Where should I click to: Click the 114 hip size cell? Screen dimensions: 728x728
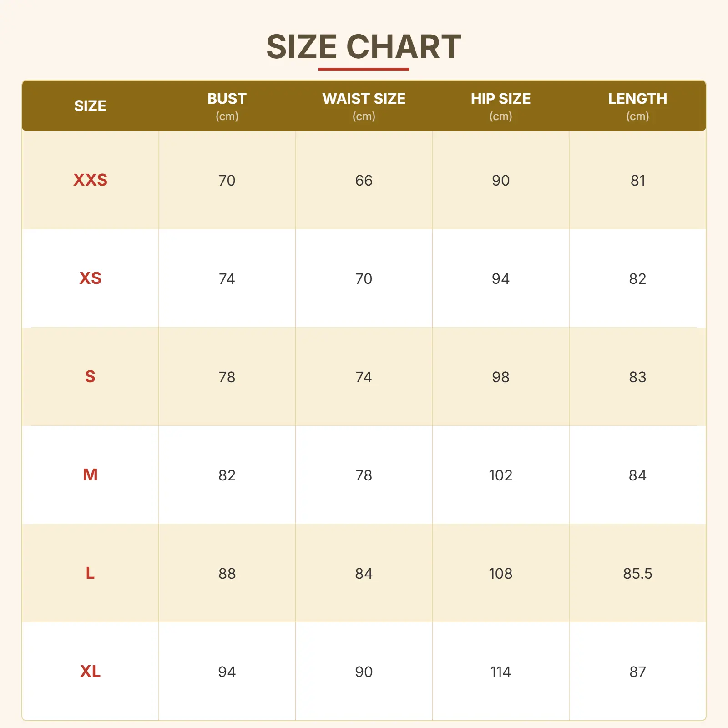pyautogui.click(x=500, y=672)
